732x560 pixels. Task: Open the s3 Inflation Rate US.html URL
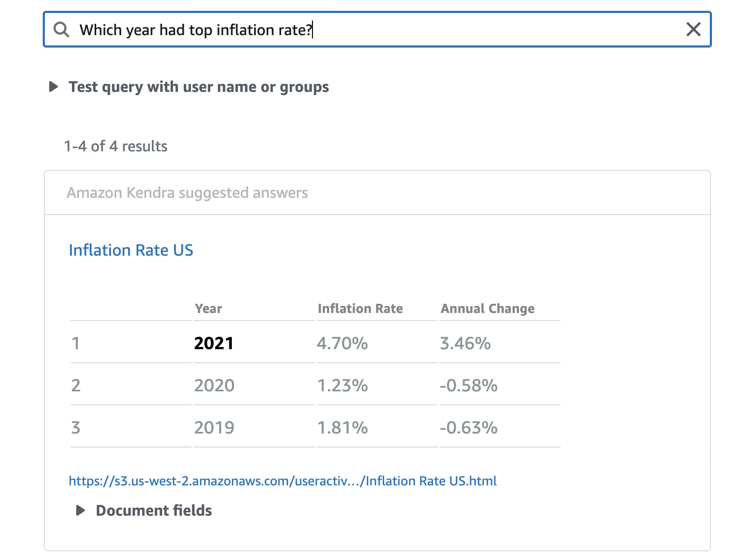tap(282, 481)
